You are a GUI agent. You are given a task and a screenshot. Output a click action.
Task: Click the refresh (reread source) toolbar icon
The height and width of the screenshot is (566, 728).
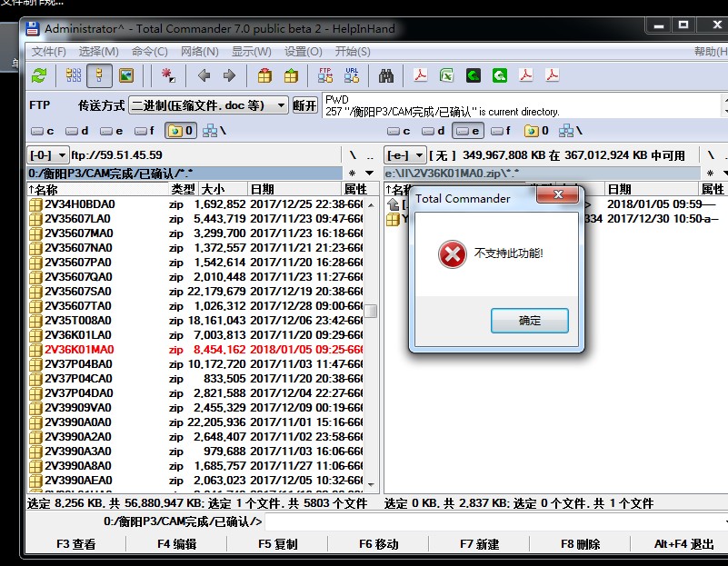click(x=39, y=75)
